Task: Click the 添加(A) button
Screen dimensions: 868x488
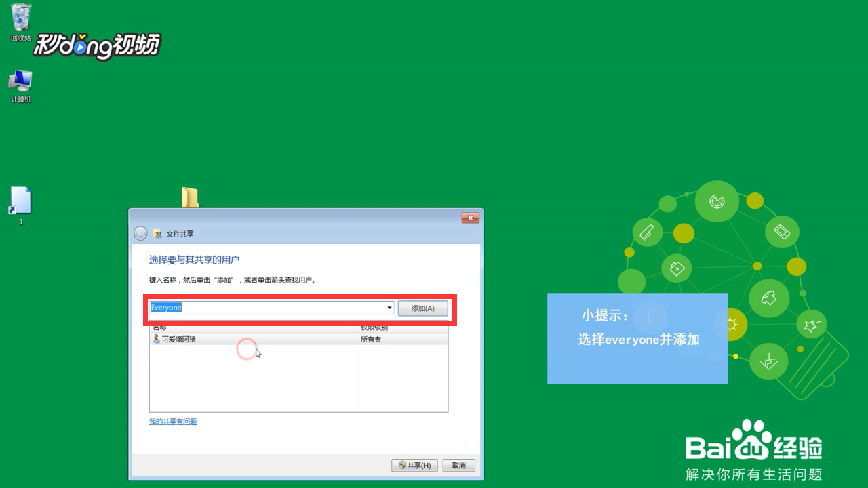Action: click(x=422, y=308)
